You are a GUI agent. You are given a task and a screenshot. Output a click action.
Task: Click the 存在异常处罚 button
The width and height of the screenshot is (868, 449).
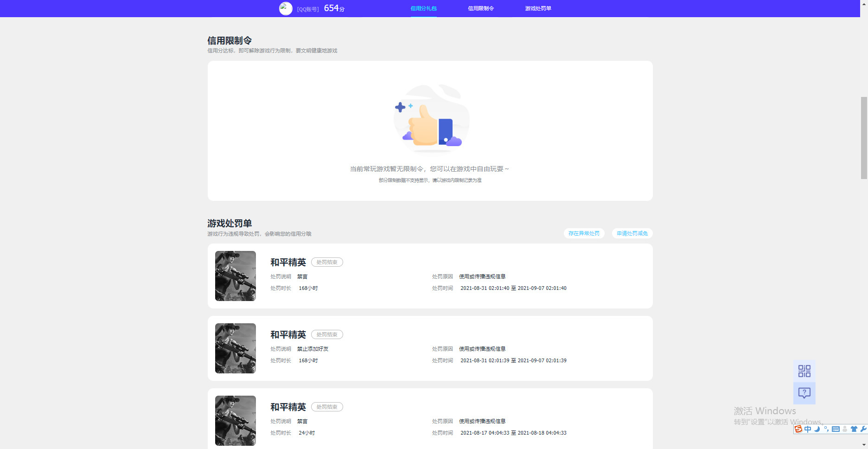(584, 233)
